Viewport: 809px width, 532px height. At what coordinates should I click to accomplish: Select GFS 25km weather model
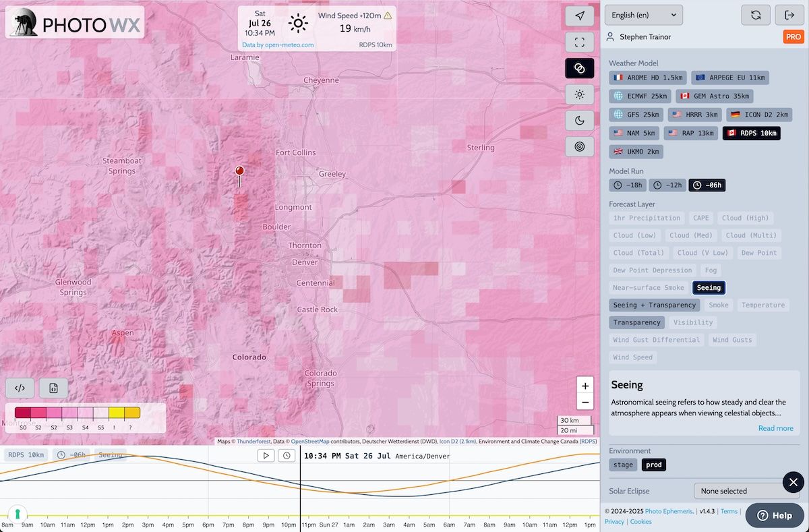pyautogui.click(x=636, y=115)
